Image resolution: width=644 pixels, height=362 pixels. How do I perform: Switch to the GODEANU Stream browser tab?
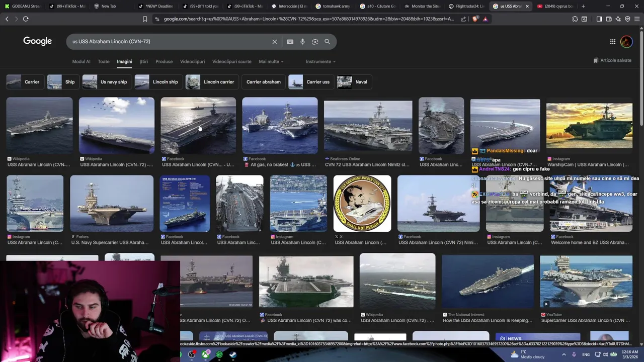22,6
